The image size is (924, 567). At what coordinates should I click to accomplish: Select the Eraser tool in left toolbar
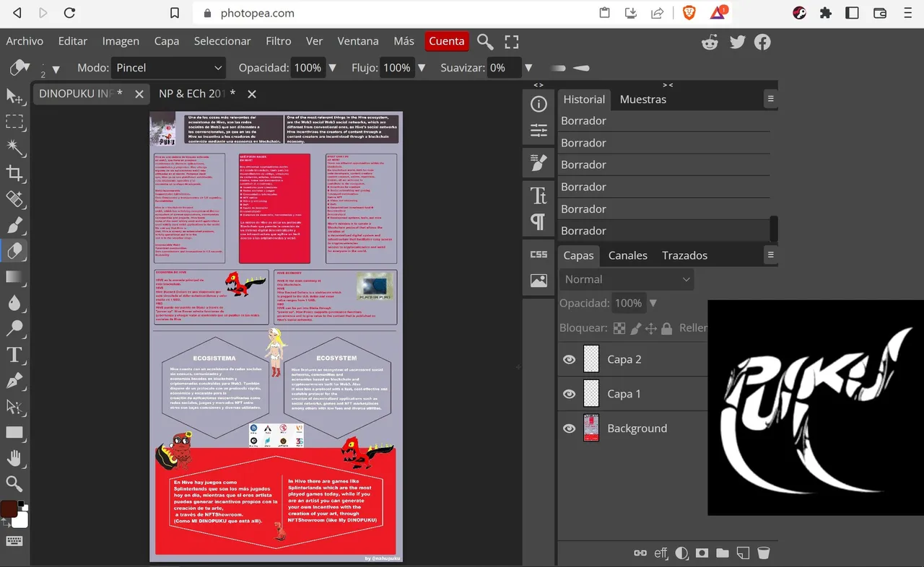[14, 251]
